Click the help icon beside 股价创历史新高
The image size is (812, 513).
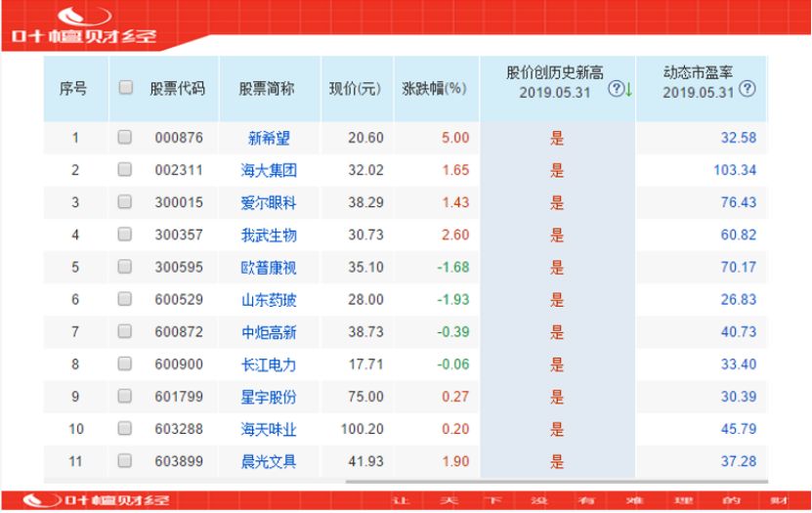pos(616,89)
